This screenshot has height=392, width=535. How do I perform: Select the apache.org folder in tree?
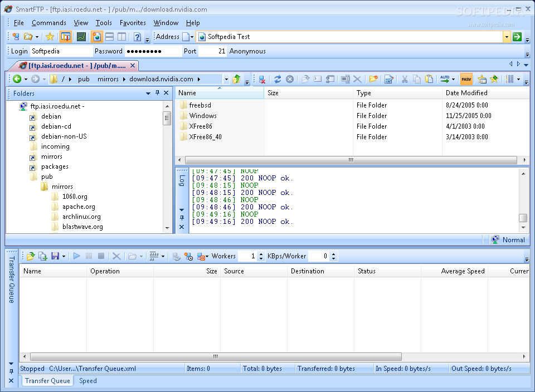[79, 207]
